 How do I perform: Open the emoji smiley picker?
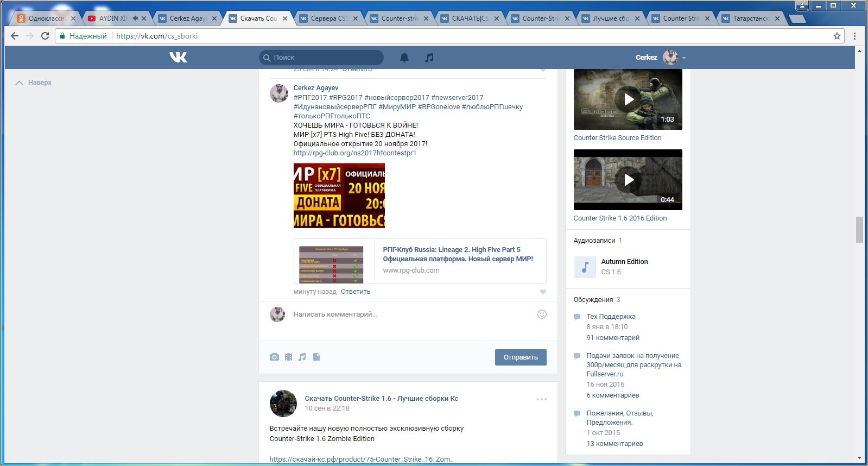(x=542, y=314)
